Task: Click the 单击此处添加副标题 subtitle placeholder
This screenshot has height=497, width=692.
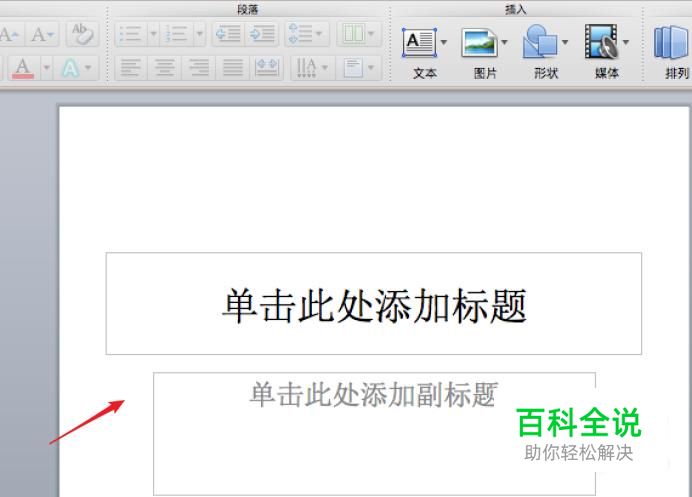Action: point(374,433)
